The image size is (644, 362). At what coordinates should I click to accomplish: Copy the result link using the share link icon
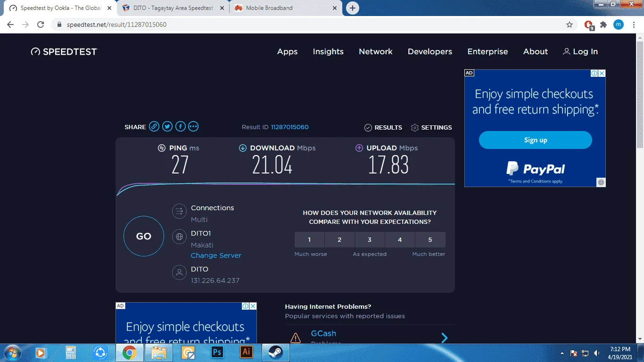point(154,127)
